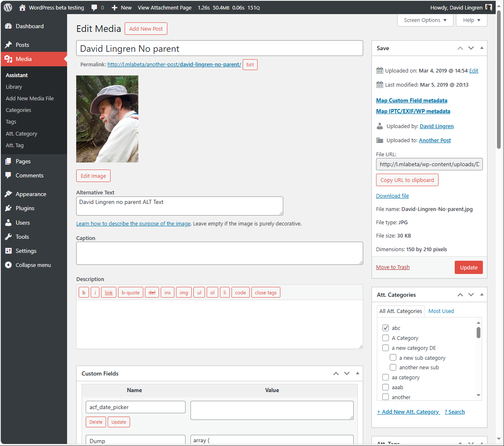
Task: Insert a blockquote with b-quote button
Action: tap(130, 292)
